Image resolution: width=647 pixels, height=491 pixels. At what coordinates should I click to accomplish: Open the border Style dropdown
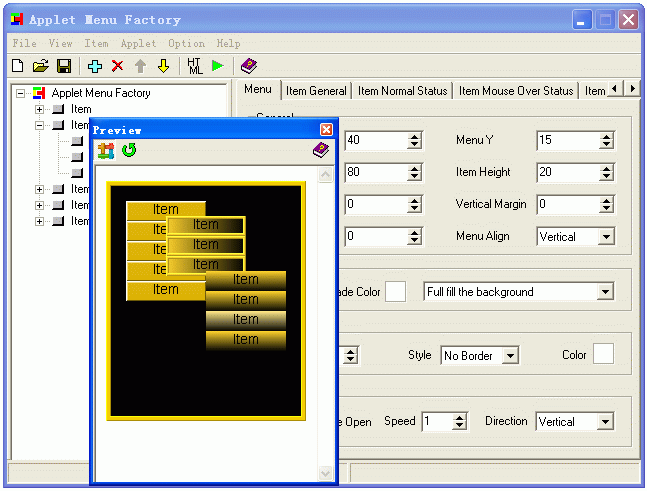[x=510, y=356]
